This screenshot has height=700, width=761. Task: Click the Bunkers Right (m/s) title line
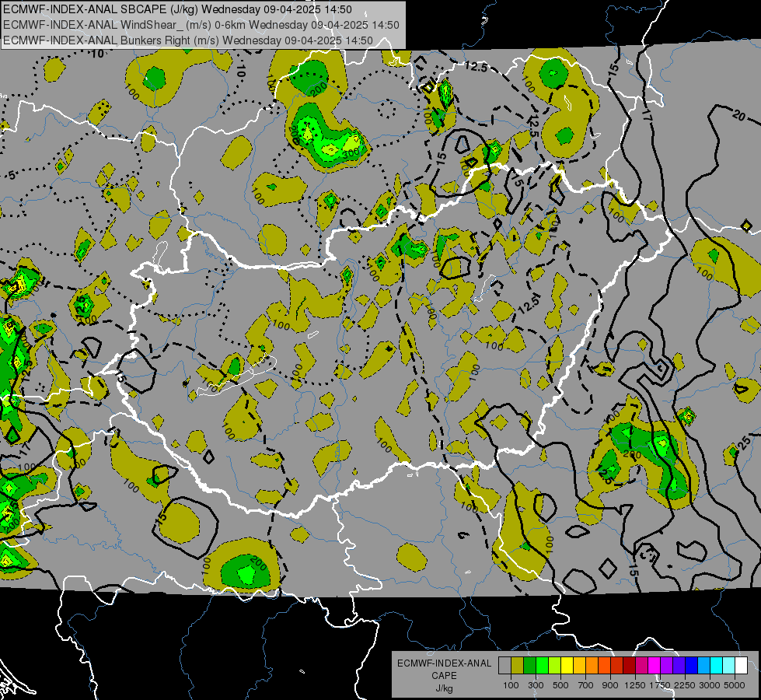(x=188, y=40)
